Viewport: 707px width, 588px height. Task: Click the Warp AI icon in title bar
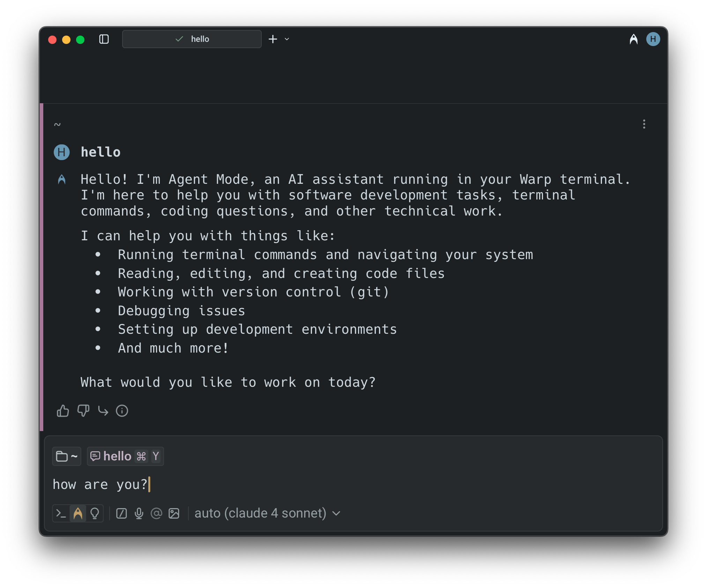[633, 39]
